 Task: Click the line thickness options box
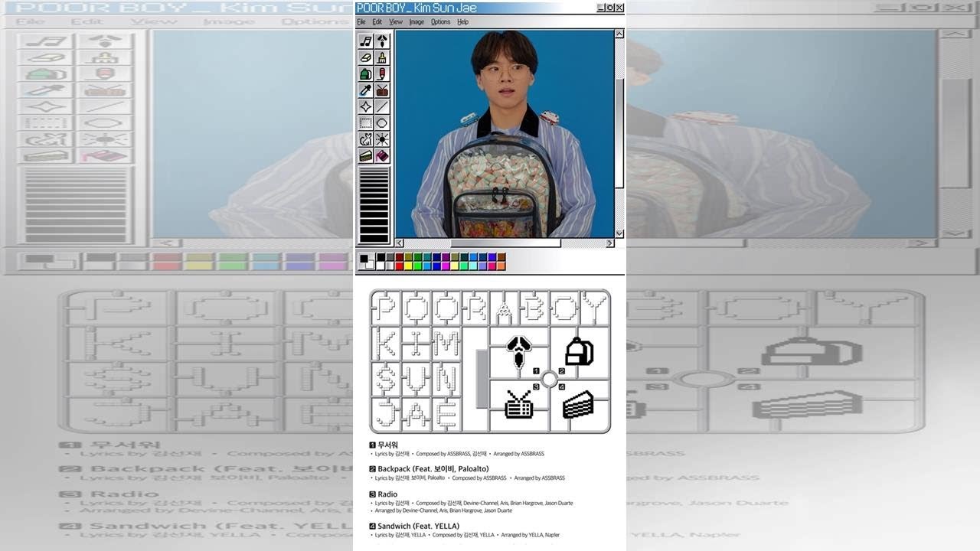tap(374, 205)
